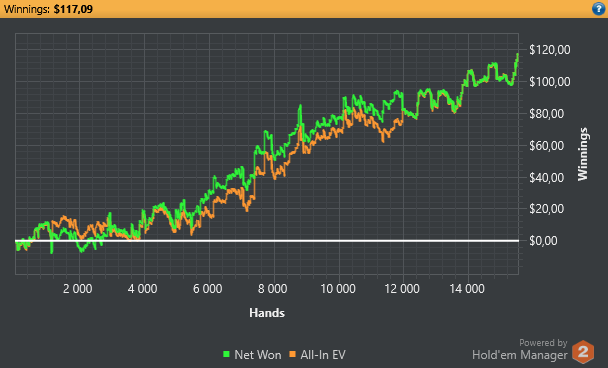608x368 pixels.
Task: Click the $0,00 y-axis label
Action: [x=543, y=241]
